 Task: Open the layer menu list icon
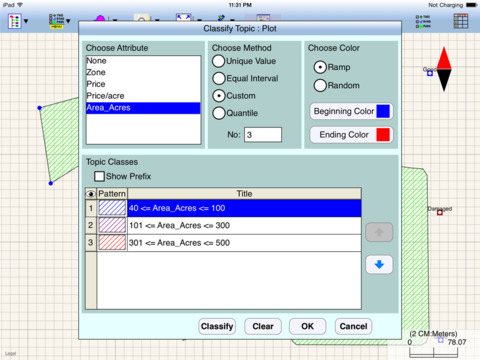tap(56, 21)
